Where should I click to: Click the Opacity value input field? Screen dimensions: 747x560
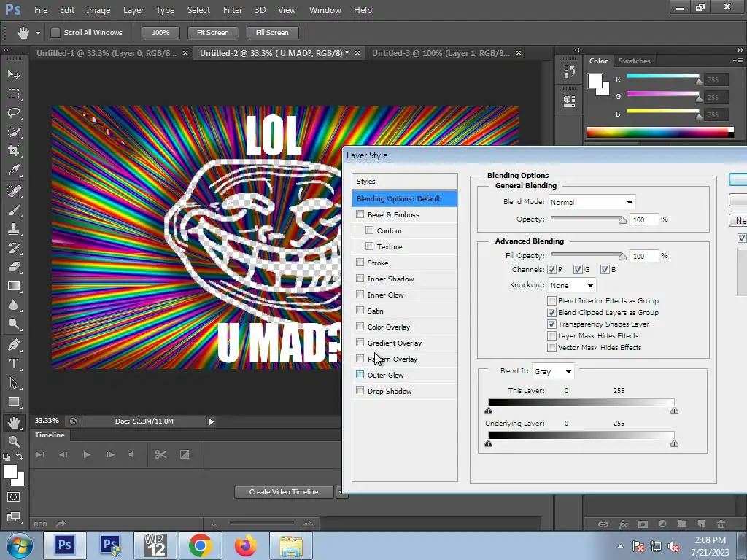(644, 219)
